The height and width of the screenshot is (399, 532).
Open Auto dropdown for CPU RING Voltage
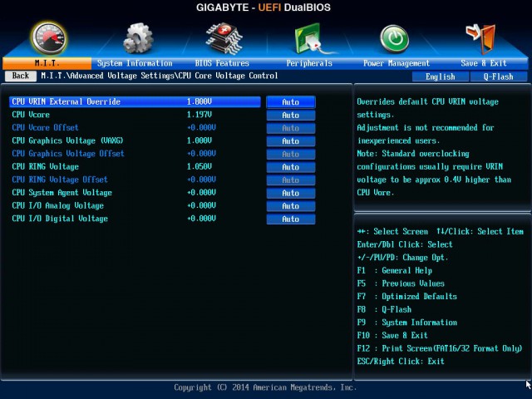291,167
